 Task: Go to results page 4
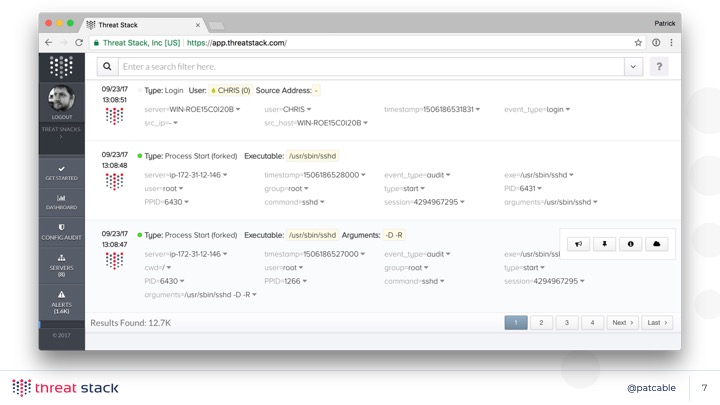[592, 323]
